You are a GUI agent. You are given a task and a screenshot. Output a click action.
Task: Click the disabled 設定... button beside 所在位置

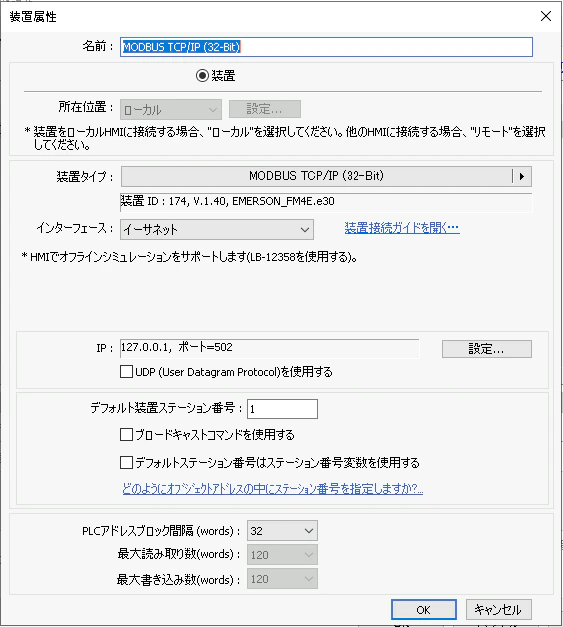(265, 109)
